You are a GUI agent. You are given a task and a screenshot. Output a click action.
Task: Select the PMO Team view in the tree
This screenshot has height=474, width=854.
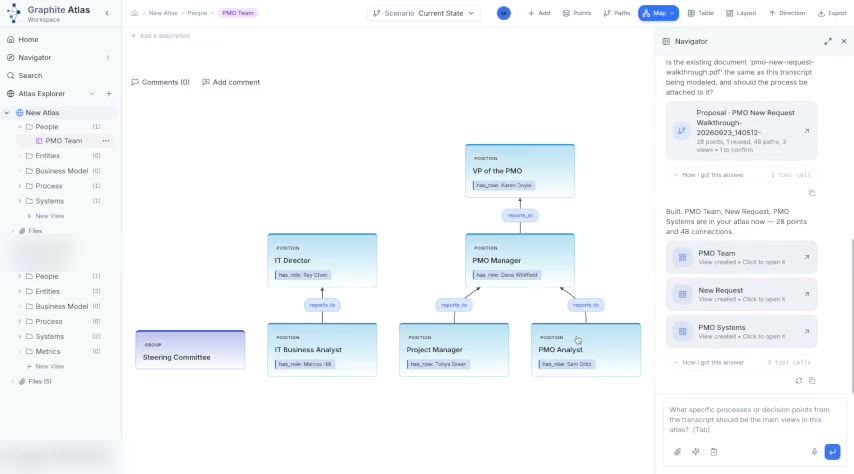tap(64, 141)
